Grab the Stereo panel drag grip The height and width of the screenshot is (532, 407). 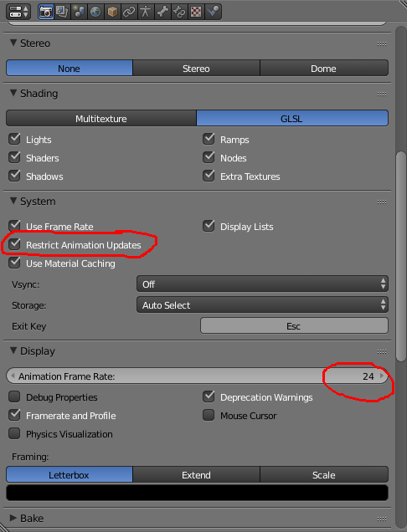click(x=382, y=43)
